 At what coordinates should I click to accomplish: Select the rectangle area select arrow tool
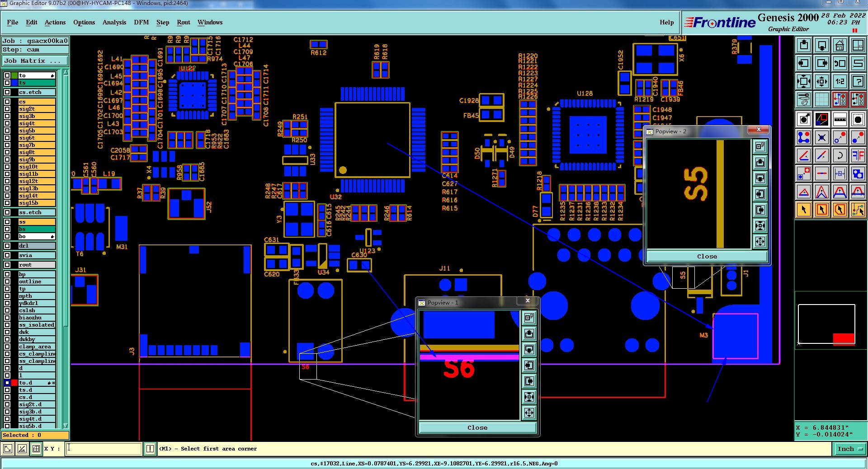pos(822,210)
